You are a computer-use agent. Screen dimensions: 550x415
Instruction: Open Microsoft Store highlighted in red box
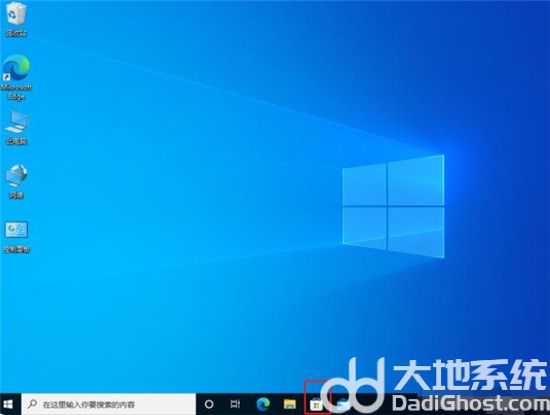pos(316,405)
